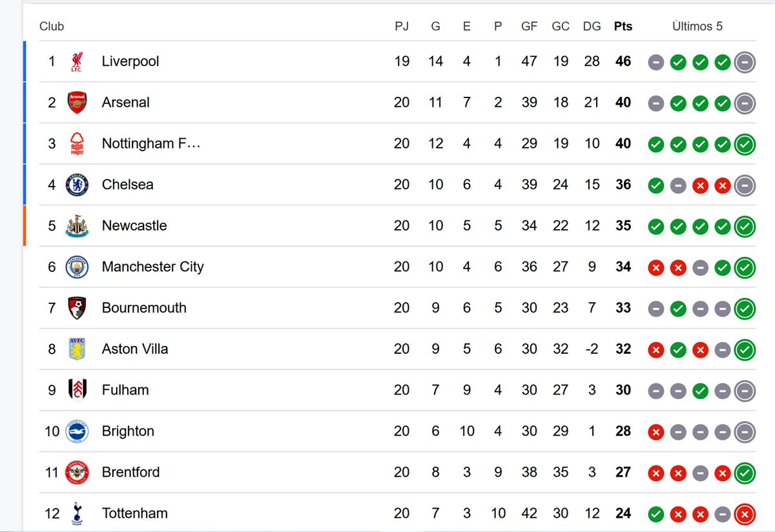775x532 pixels.
Task: Select the Manchester City team name
Action: click(x=152, y=267)
